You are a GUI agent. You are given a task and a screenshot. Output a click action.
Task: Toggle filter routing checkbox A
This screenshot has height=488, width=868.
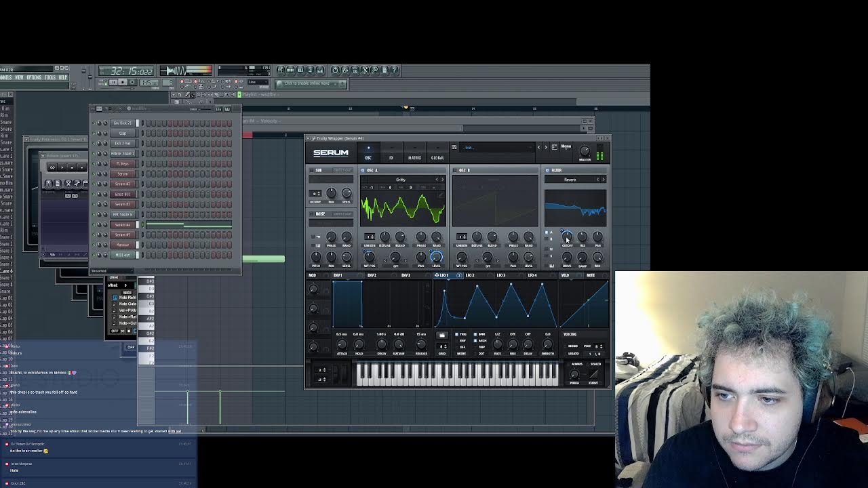pyautogui.click(x=547, y=232)
